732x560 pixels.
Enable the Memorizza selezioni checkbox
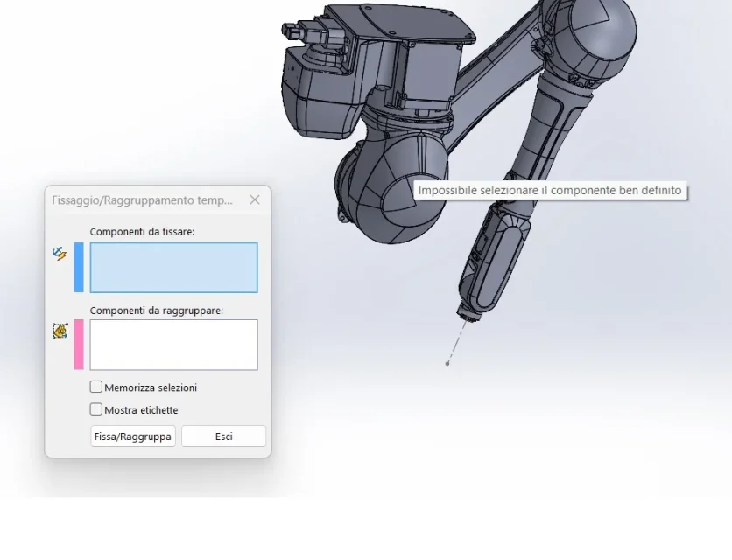pos(96,387)
